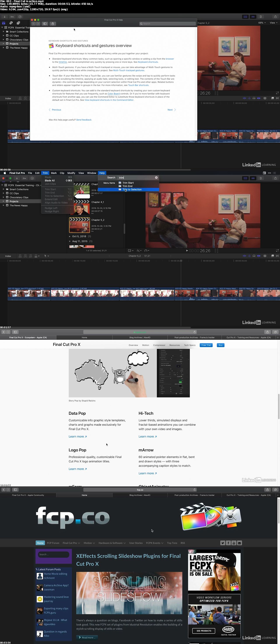Clear the Help menu search field containing 'trim'

156,178
